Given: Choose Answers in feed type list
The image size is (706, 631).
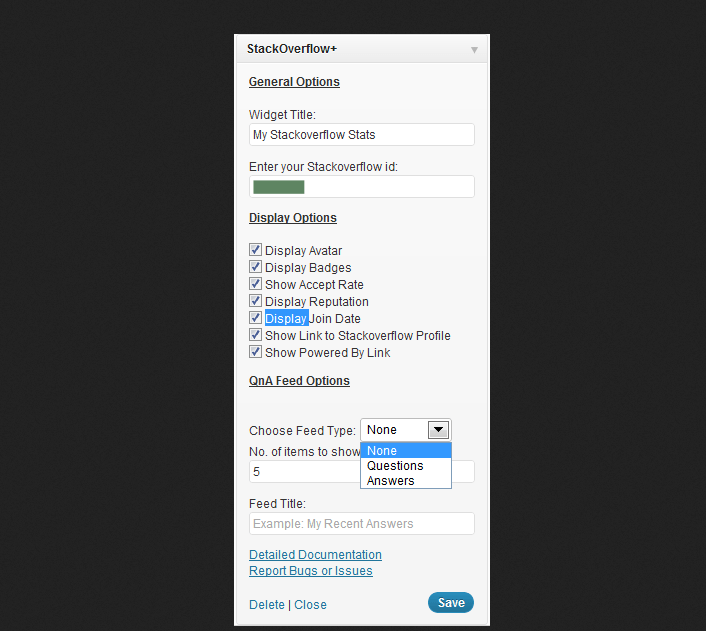Looking at the screenshot, I should pos(406,481).
